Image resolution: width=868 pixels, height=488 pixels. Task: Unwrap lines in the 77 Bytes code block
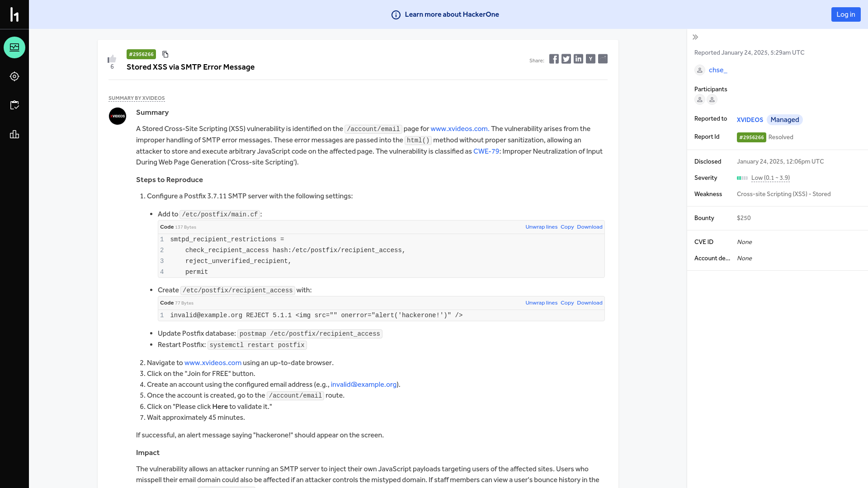click(x=541, y=303)
